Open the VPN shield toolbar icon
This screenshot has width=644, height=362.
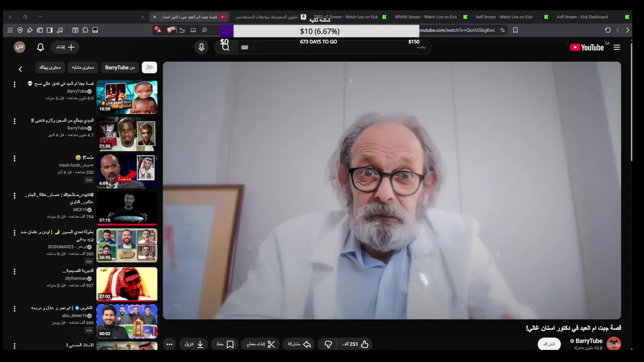(x=20, y=30)
